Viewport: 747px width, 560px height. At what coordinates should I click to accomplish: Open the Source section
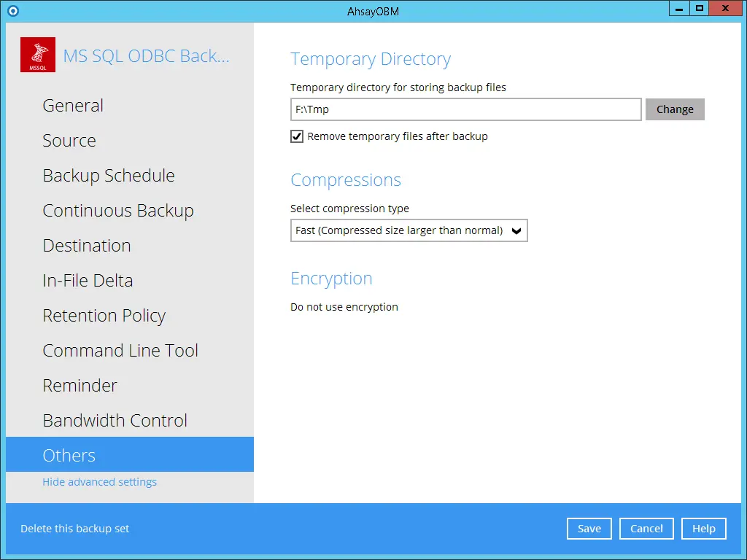pyautogui.click(x=69, y=140)
